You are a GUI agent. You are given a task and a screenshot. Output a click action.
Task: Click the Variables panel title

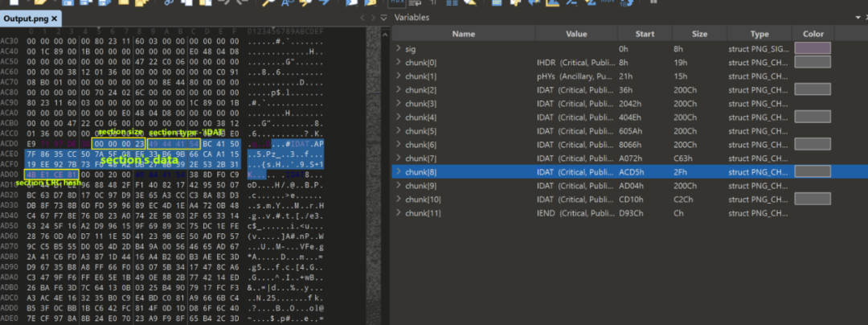pyautogui.click(x=411, y=18)
